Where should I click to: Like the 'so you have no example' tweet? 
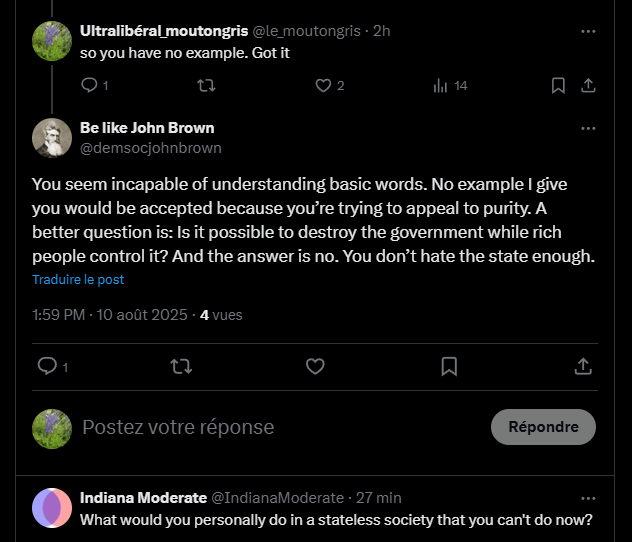point(323,86)
